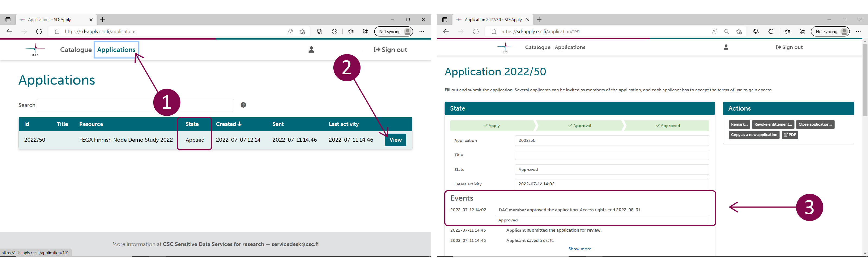
Task: Go to Catalogue in the right window navigation
Action: click(537, 47)
